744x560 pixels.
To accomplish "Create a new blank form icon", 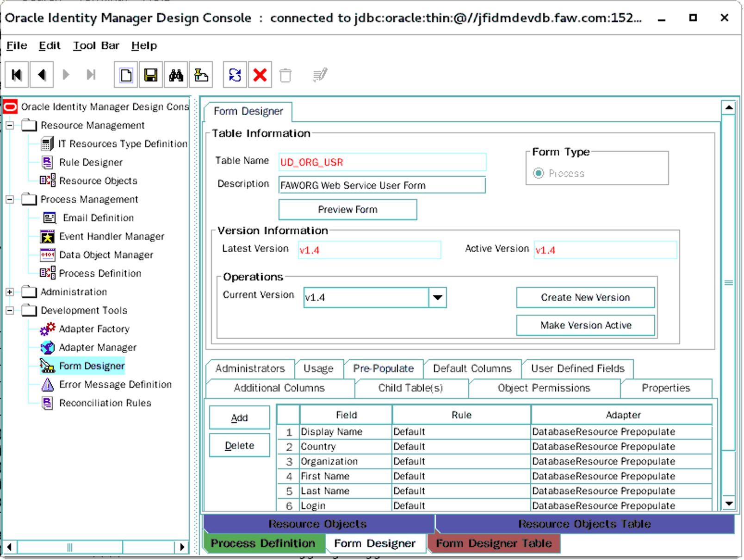I will 126,75.
